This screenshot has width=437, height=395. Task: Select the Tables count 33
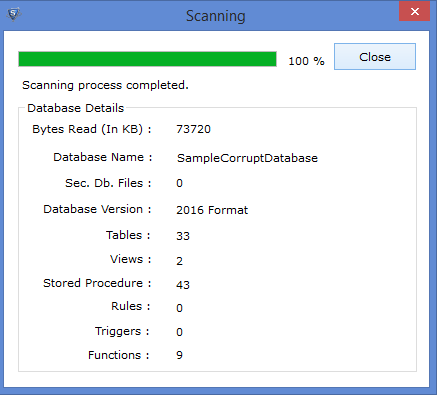[x=183, y=236]
